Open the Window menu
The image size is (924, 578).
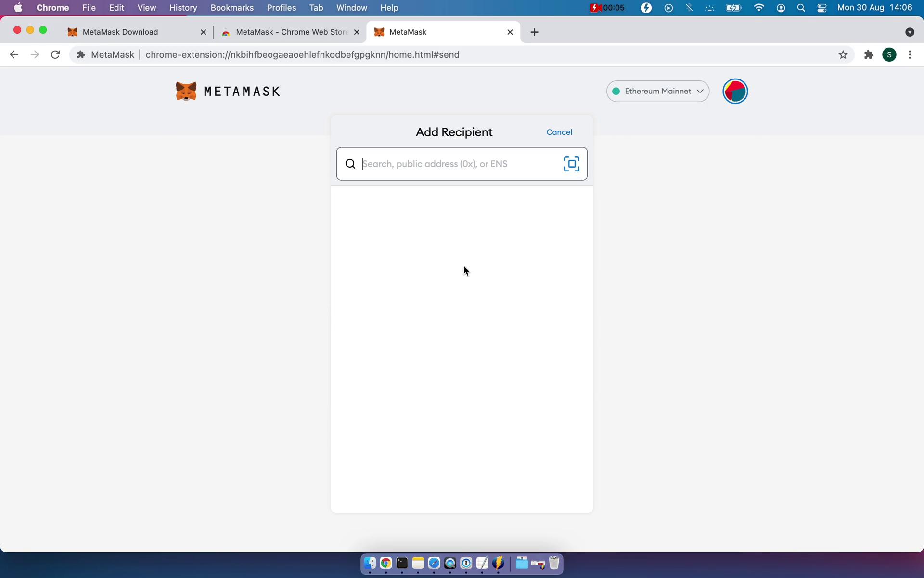point(351,8)
